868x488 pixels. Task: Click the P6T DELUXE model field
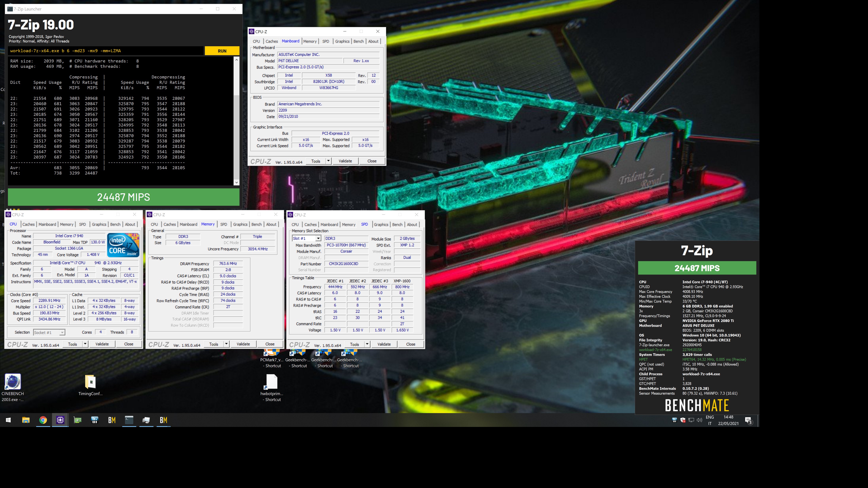coord(310,61)
